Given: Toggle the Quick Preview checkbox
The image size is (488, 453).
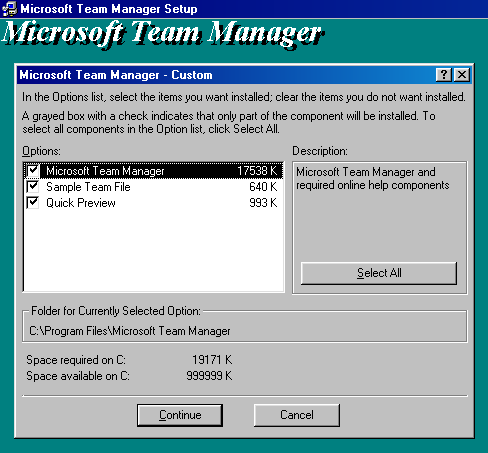Looking at the screenshot, I should tap(33, 203).
